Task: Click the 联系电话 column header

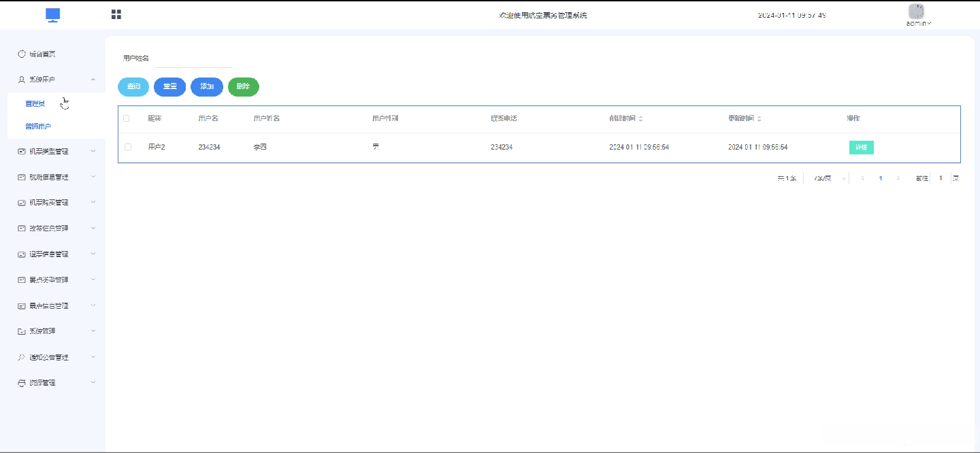Action: tap(504, 118)
